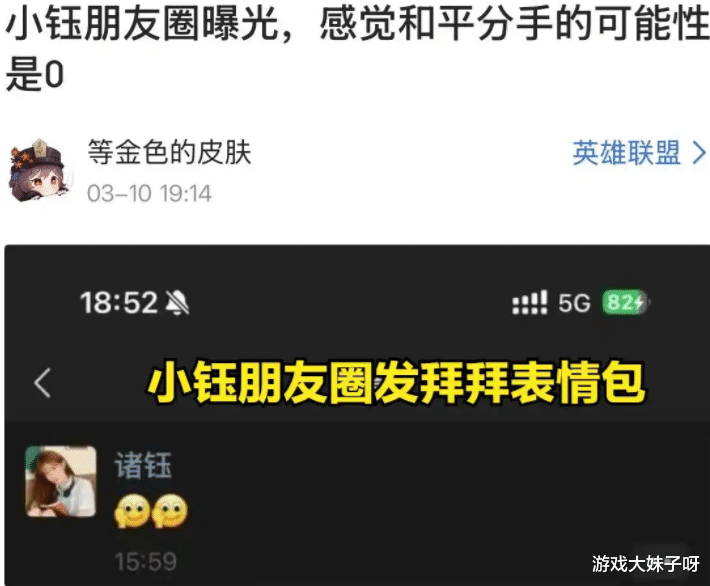The image size is (710, 586).
Task: Tap the first smiling emoji in 诸钰's post
Action: (132, 510)
